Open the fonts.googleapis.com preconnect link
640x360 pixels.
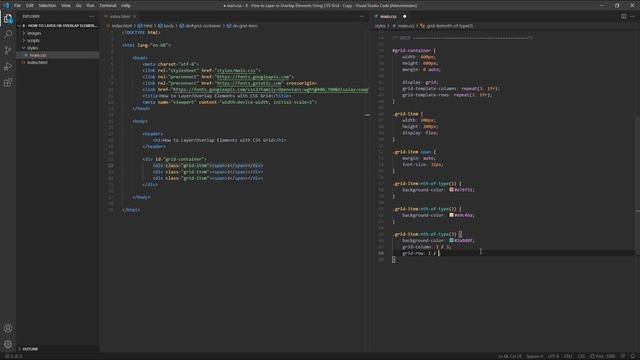click(253, 77)
